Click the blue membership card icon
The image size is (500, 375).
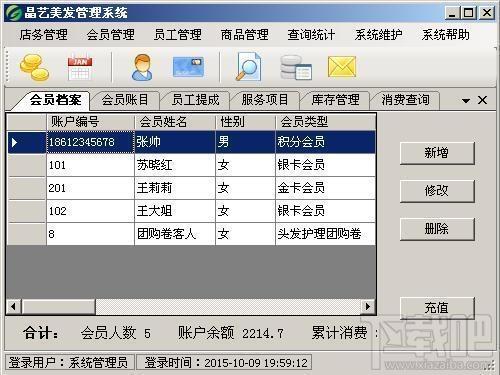click(x=188, y=67)
